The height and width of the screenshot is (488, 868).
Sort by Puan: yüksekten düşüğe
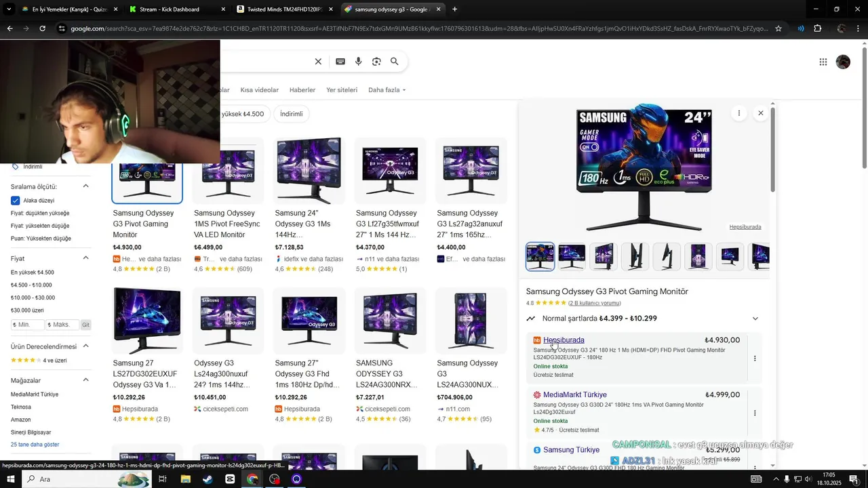point(41,239)
